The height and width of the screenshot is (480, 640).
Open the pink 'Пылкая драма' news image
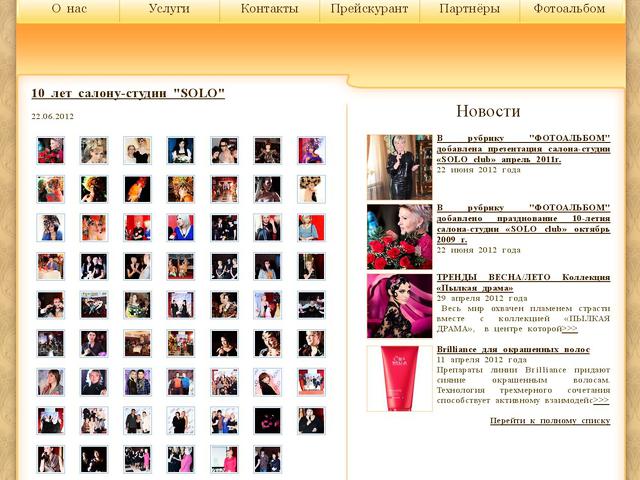point(399,305)
